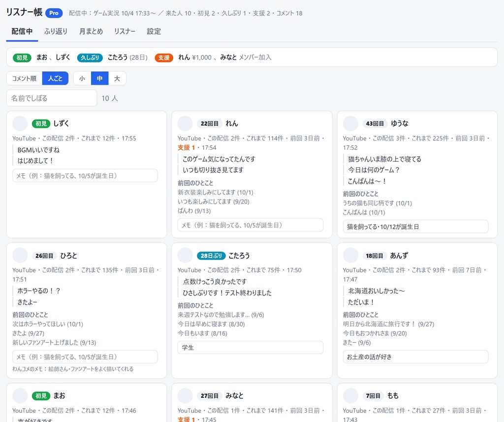The height and width of the screenshot is (422, 504).
Task: Click あんず's avatar circle
Action: [350, 256]
